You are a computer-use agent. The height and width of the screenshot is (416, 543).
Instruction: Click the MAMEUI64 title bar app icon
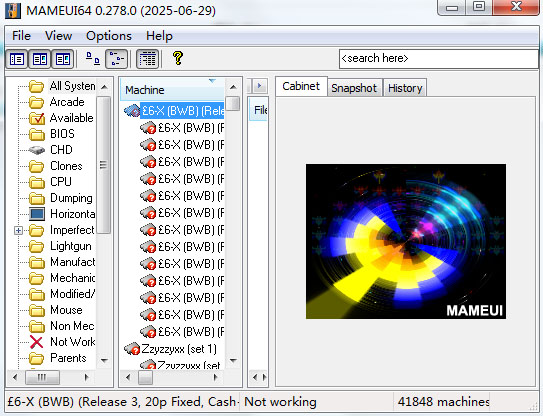click(13, 10)
